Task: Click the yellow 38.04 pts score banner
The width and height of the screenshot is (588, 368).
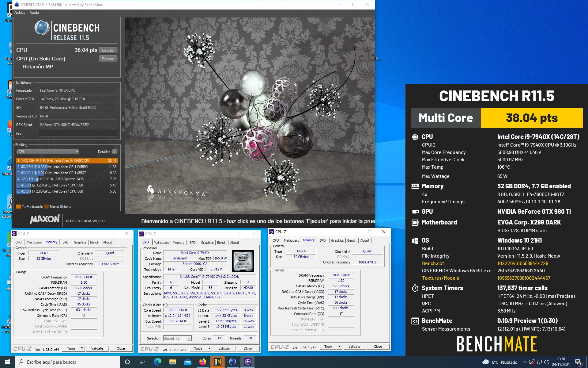Action: (532, 118)
